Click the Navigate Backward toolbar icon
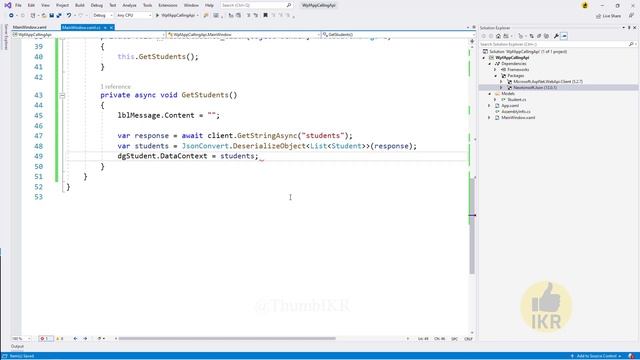Image resolution: width=640 pixels, height=360 pixels. click(11, 15)
